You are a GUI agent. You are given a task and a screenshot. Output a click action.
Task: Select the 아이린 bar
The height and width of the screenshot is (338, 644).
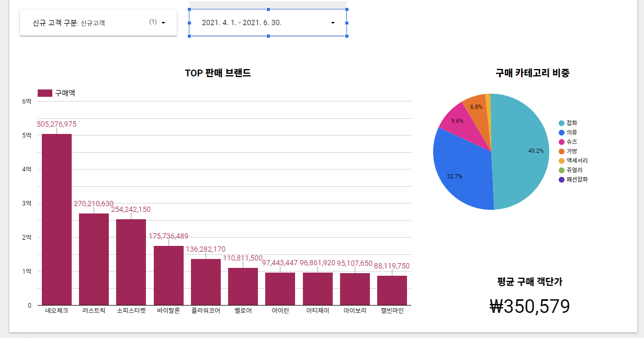click(280, 289)
